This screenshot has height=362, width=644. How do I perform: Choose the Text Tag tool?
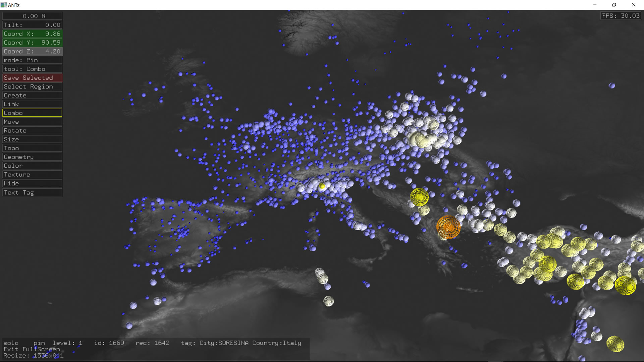coord(32,192)
